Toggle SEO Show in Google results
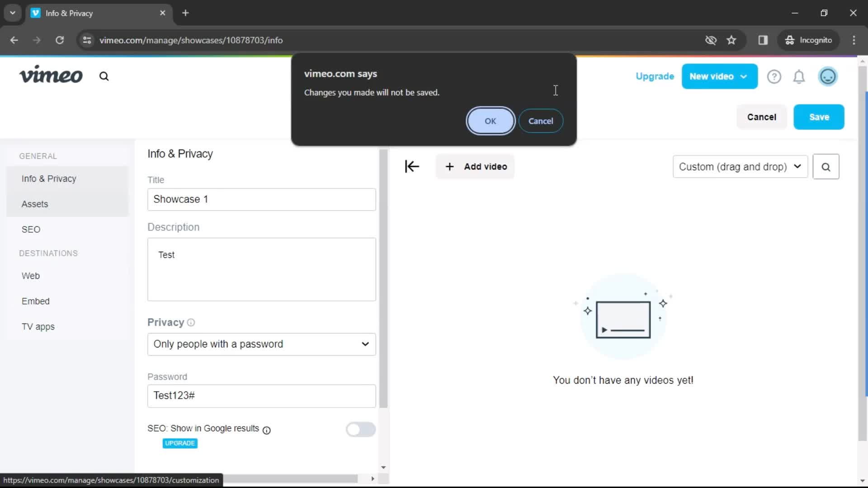Viewport: 868px width, 488px height. (361, 429)
